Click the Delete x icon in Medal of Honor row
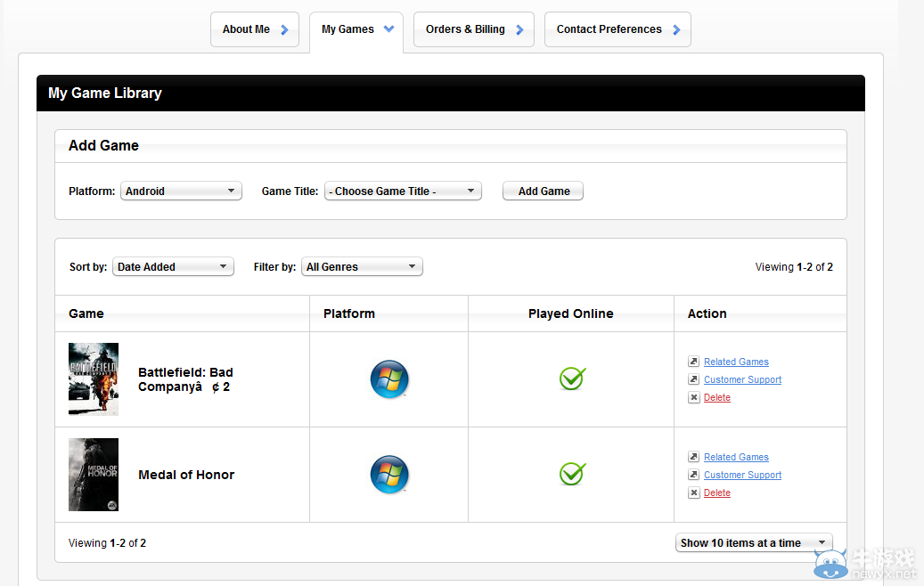924x586 pixels. (x=693, y=493)
